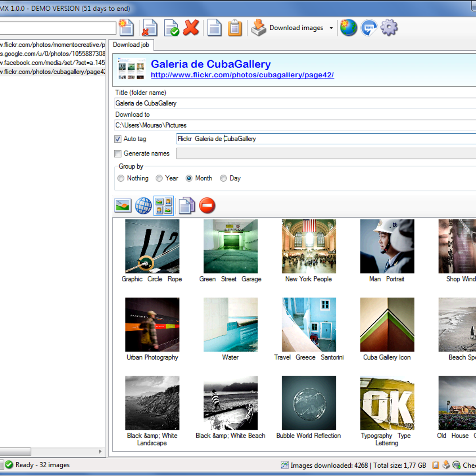Click the BUY speech bubble icon
Screen dimensions: 476x476
[369, 28]
